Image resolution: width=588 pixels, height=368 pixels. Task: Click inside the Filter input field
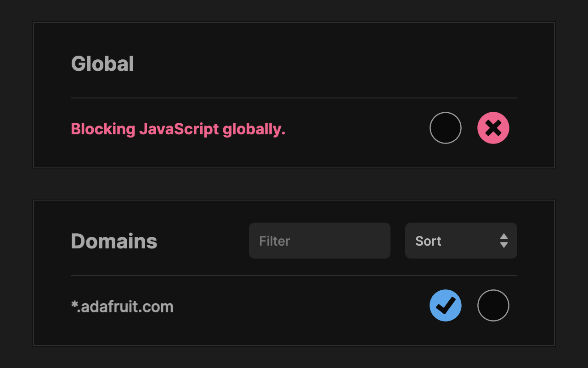click(319, 240)
